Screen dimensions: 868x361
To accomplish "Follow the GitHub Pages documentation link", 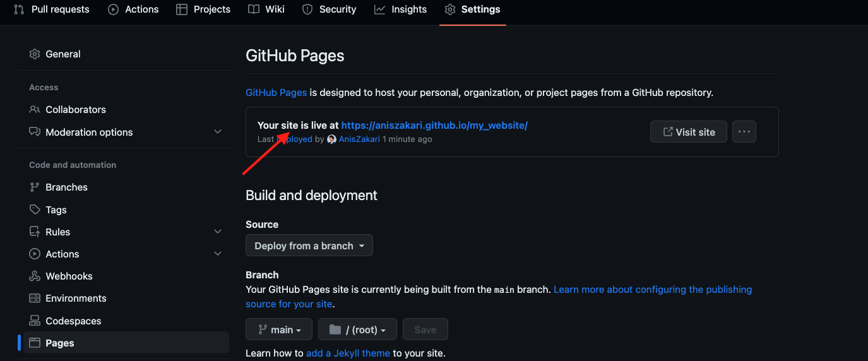I will tap(276, 93).
